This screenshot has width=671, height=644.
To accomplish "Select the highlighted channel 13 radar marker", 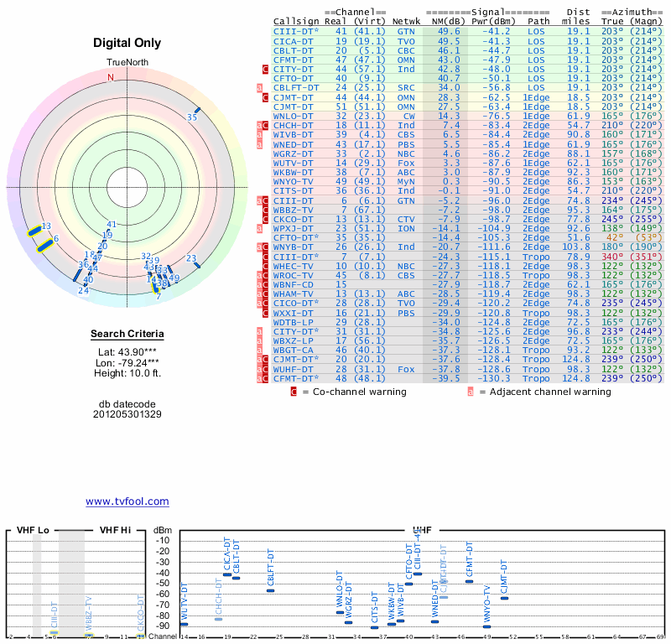I will 36,231.
